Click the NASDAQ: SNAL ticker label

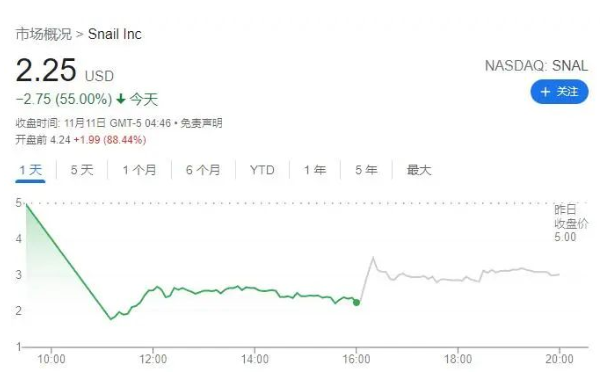click(x=536, y=66)
